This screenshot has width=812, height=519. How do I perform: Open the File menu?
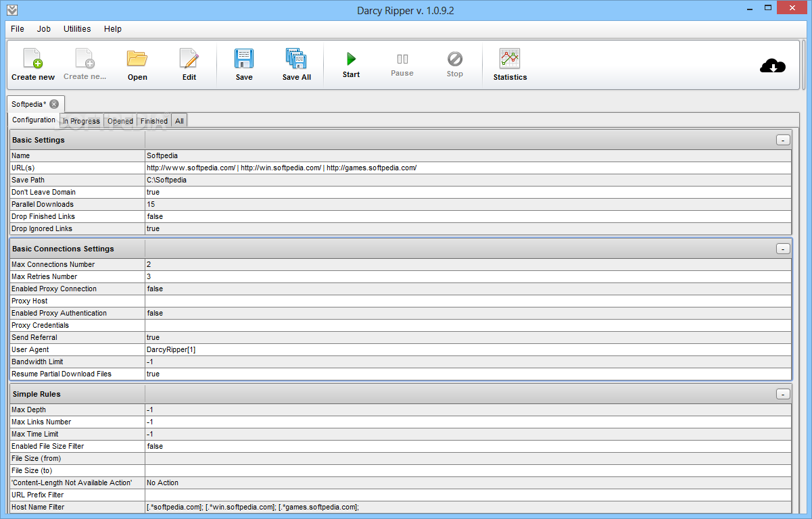click(18, 29)
